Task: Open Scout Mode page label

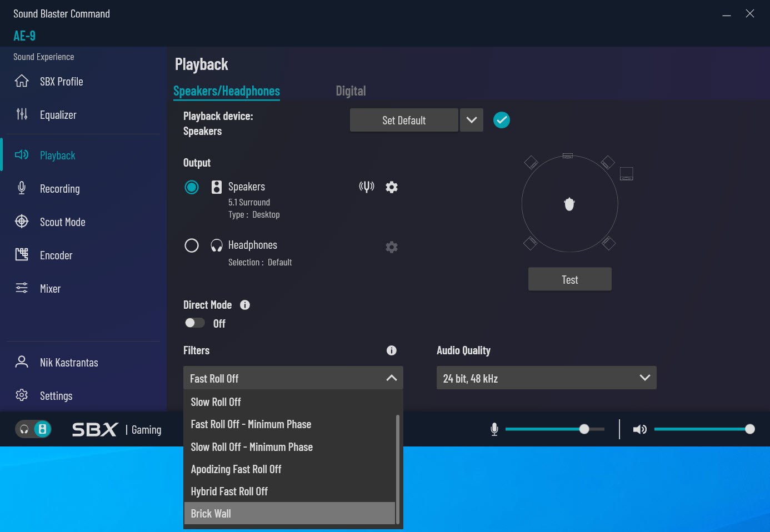Action: 63,222
